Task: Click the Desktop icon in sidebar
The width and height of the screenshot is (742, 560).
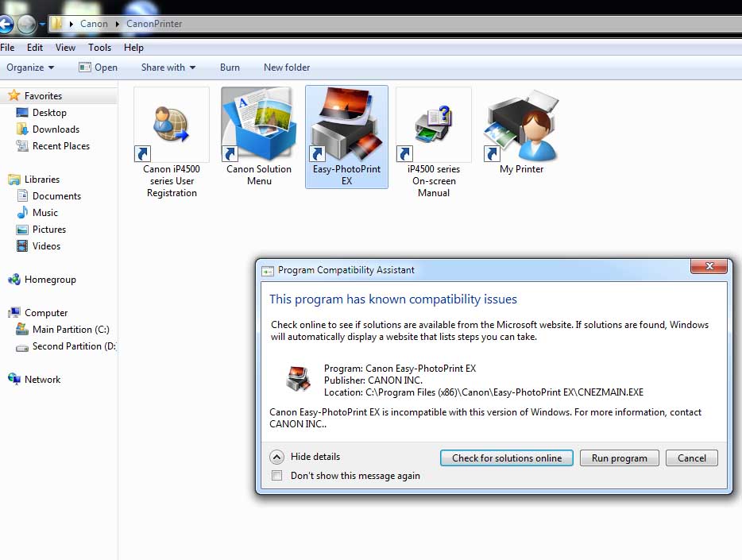Action: (x=22, y=113)
